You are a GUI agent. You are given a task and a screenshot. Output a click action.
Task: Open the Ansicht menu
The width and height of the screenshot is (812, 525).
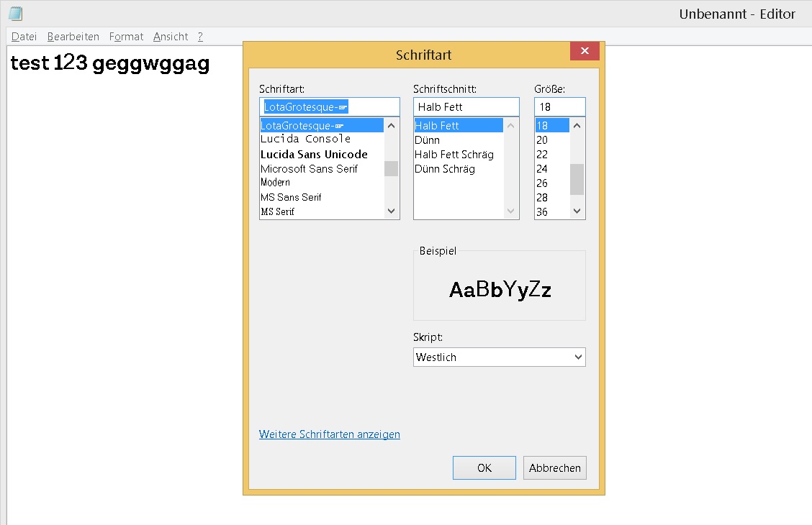click(171, 37)
